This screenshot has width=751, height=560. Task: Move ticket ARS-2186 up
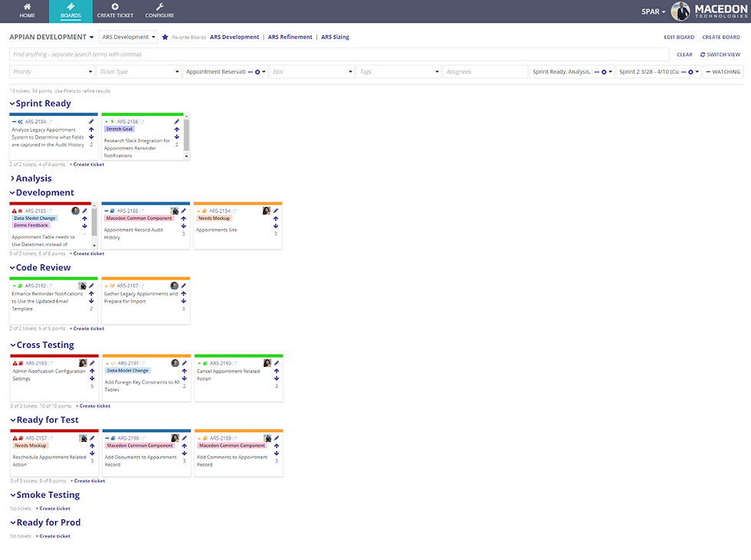pyautogui.click(x=177, y=129)
